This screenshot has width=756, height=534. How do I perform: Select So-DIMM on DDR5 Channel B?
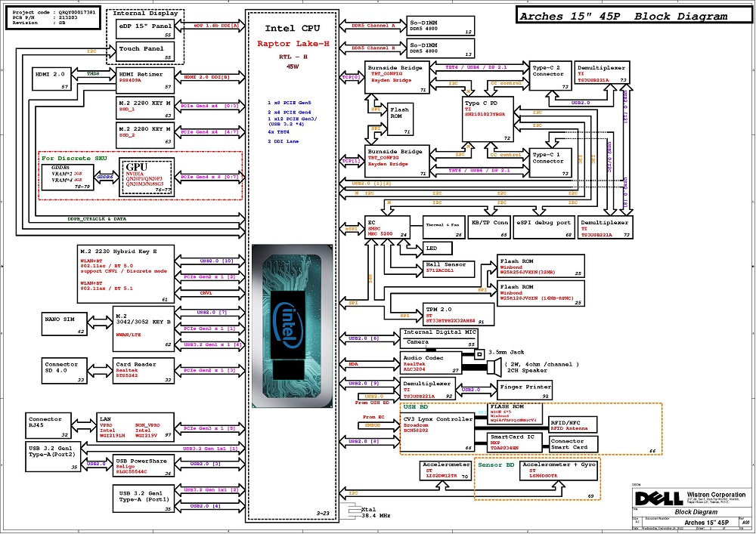click(442, 48)
